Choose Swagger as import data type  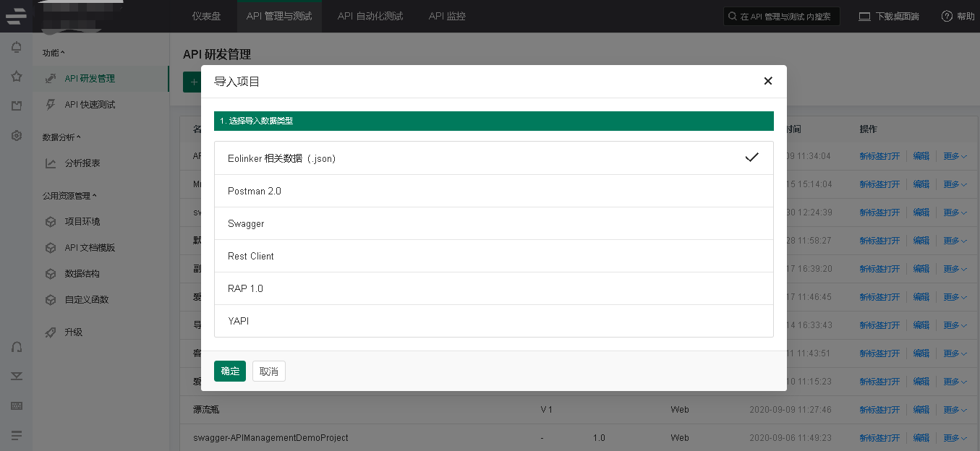(x=493, y=223)
